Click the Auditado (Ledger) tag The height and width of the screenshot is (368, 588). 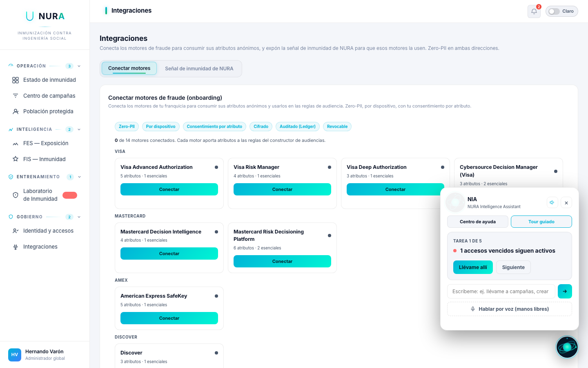298,127
